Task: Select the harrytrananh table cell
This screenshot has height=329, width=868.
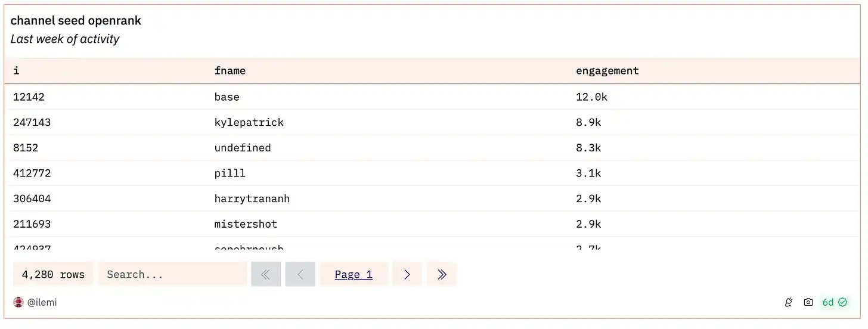Action: click(252, 198)
